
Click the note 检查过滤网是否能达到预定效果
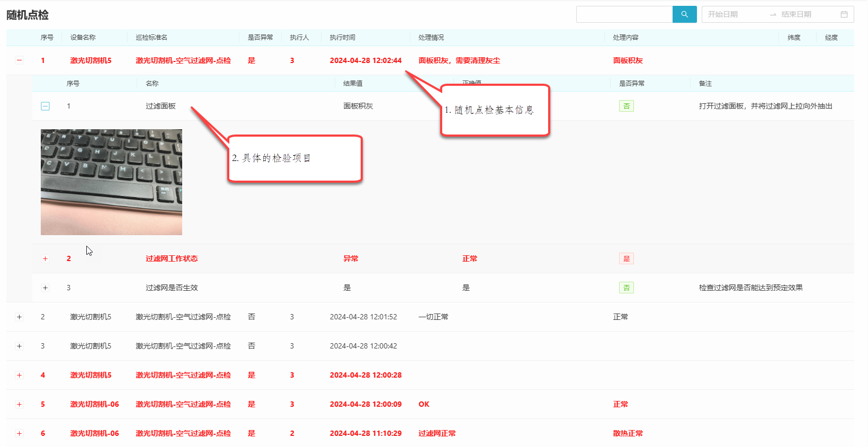pyautogui.click(x=750, y=288)
